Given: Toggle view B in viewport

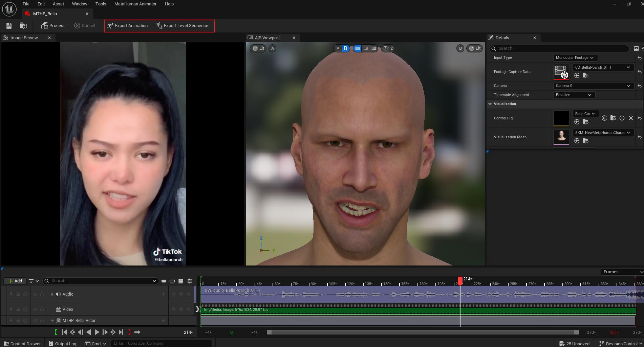Looking at the screenshot, I should coord(345,48).
